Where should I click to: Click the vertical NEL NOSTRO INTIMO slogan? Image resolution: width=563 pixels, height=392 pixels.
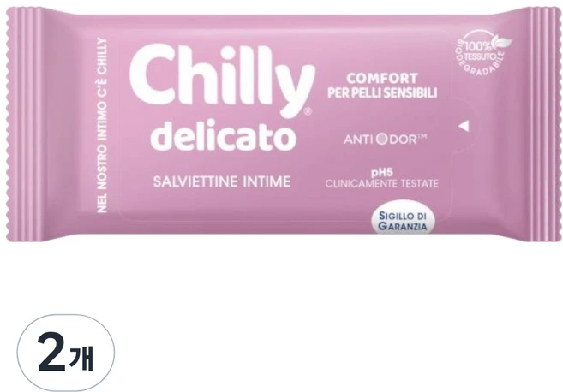(x=102, y=125)
